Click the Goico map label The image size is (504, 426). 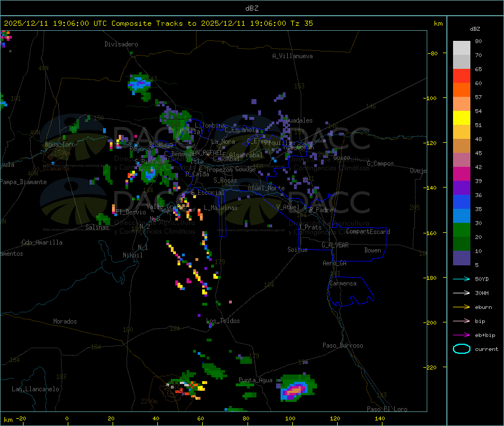click(x=342, y=158)
